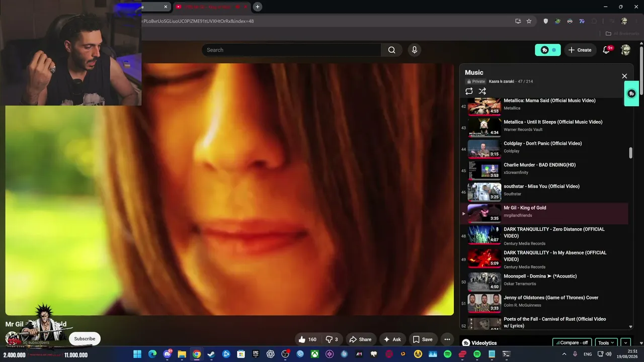Open YouTube account avatar menu
This screenshot has height=362, width=644.
[x=626, y=50]
